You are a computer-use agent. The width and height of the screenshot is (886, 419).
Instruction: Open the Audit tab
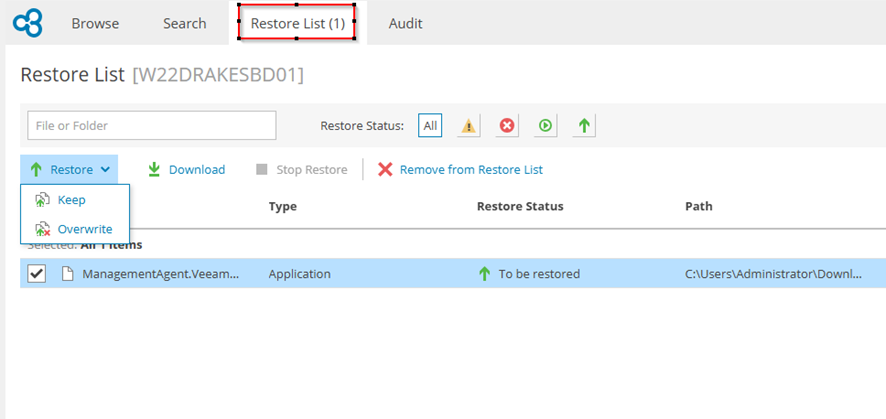point(405,23)
